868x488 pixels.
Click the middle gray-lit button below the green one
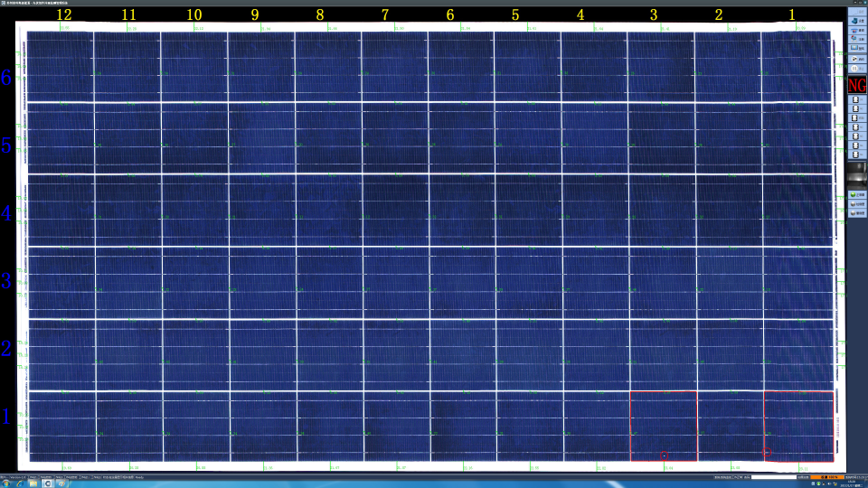point(855,205)
